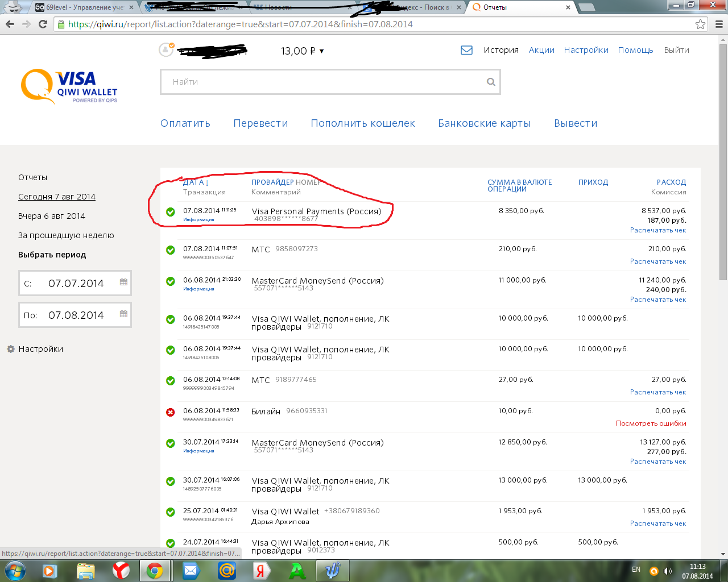The image size is (728, 582).
Task: Open Настройки in top navigation
Action: click(586, 50)
